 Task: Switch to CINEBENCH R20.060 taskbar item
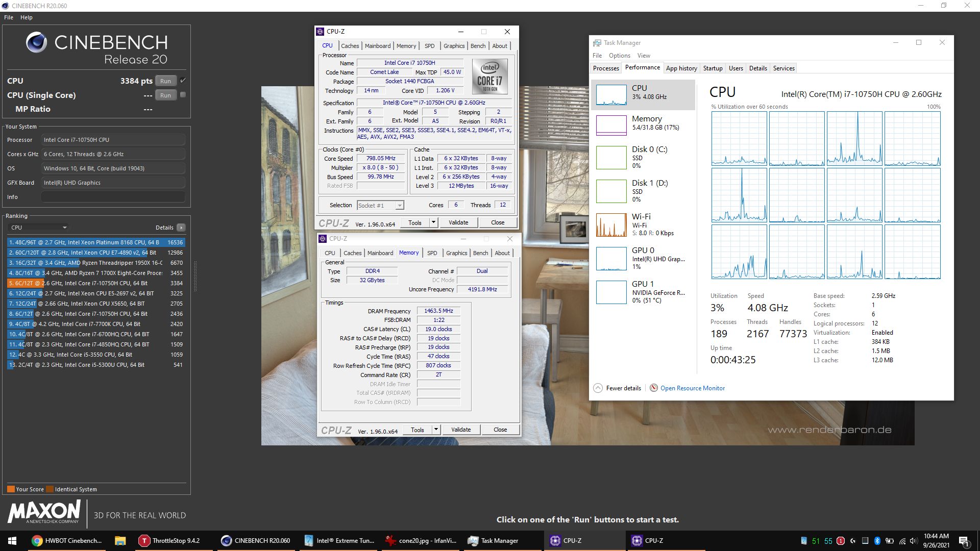coord(256,541)
